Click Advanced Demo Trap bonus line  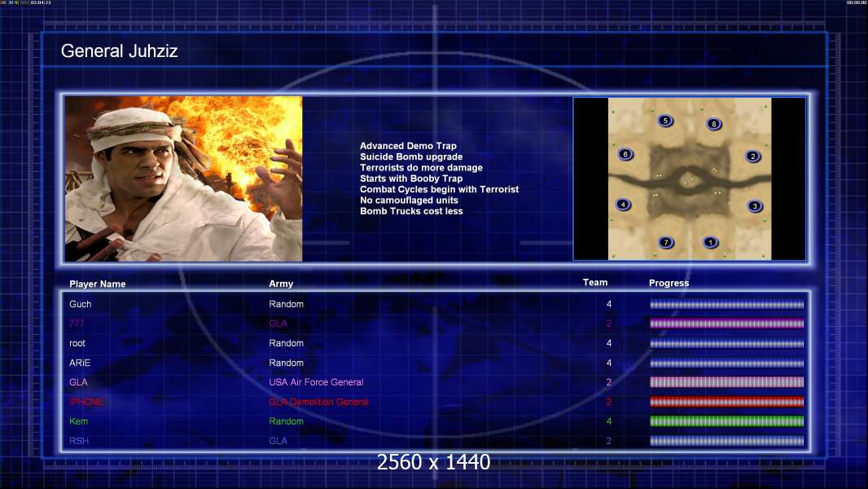click(408, 146)
